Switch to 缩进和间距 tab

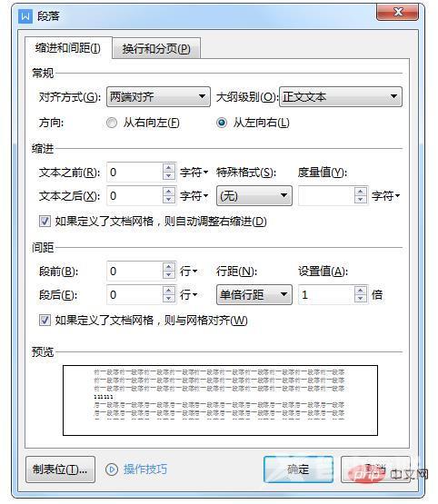pyautogui.click(x=68, y=48)
